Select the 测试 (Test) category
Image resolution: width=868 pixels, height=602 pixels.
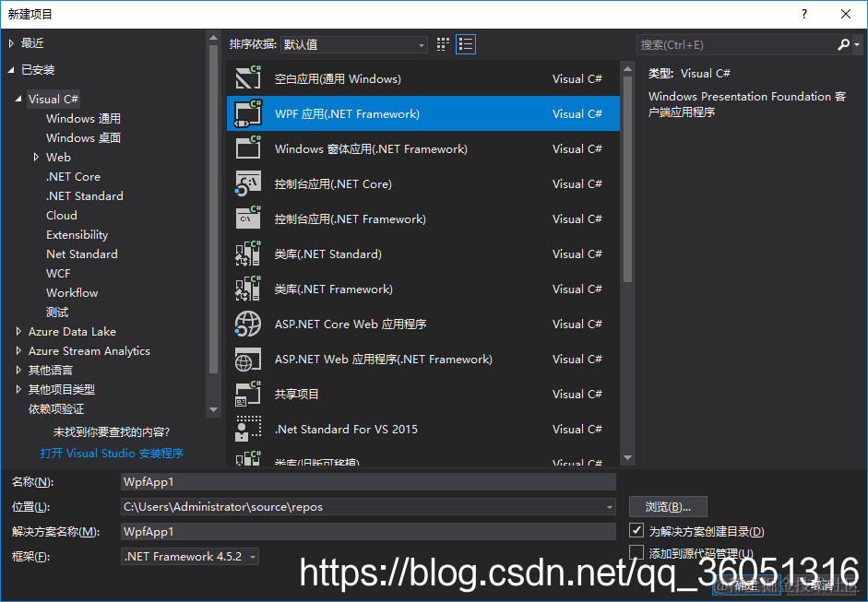[x=57, y=313]
